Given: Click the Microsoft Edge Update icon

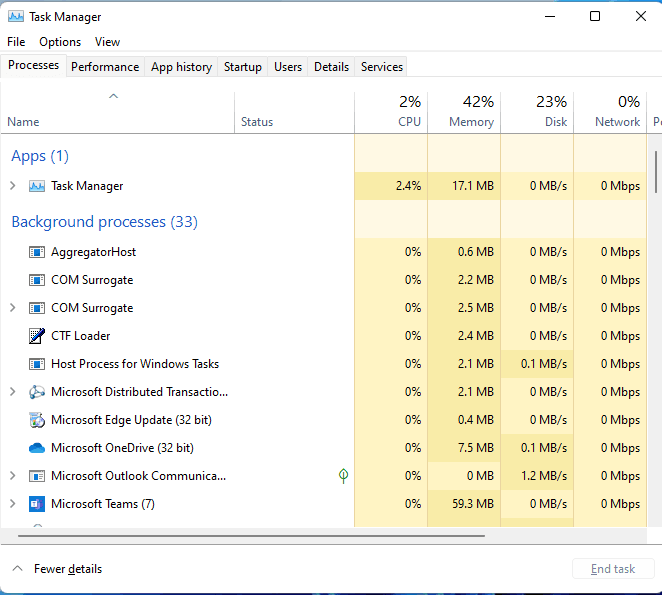Looking at the screenshot, I should pos(37,420).
